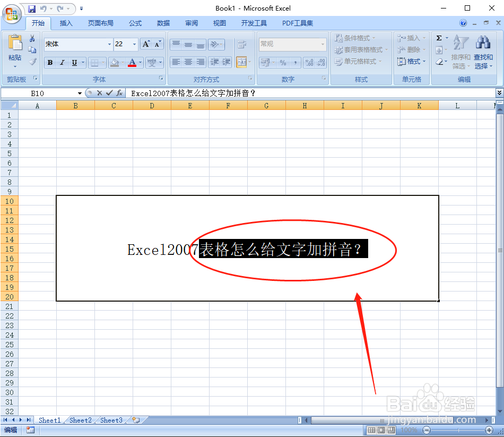The width and height of the screenshot is (504, 437).
Task: Align text to bottom of cell
Action: [201, 44]
